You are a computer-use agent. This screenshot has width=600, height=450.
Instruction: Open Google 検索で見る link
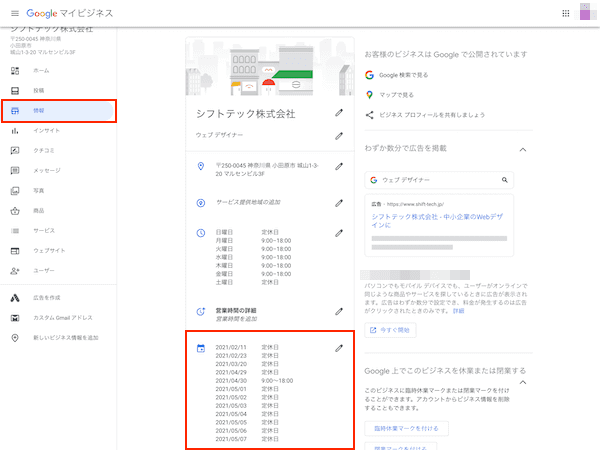(403, 75)
